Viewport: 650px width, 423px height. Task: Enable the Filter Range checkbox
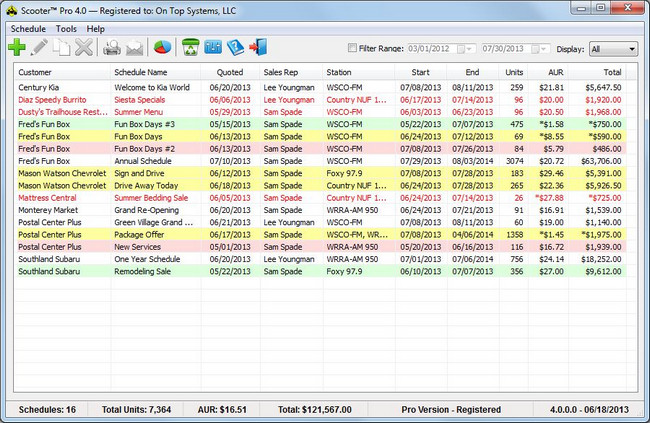352,48
